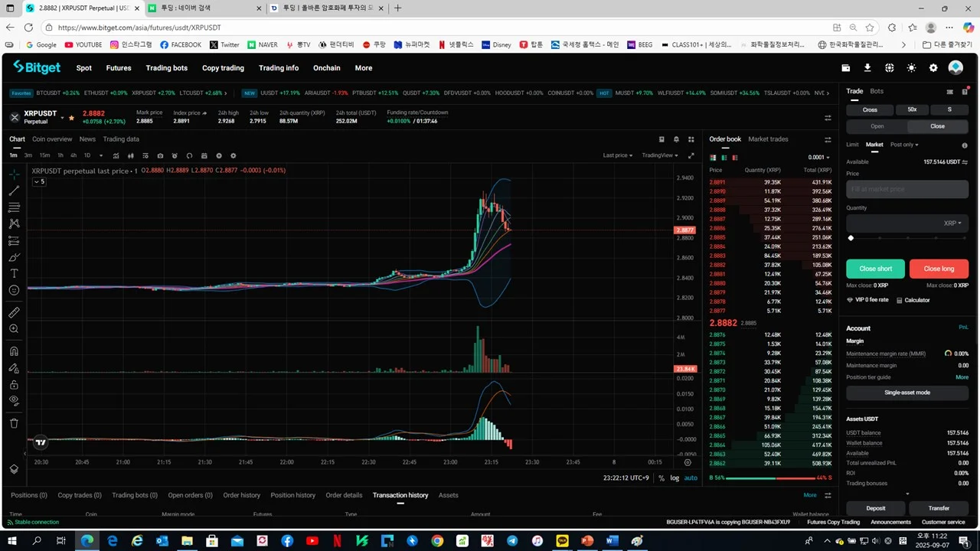This screenshot has width=980, height=551.
Task: Click the Deposit button
Action: tap(876, 508)
